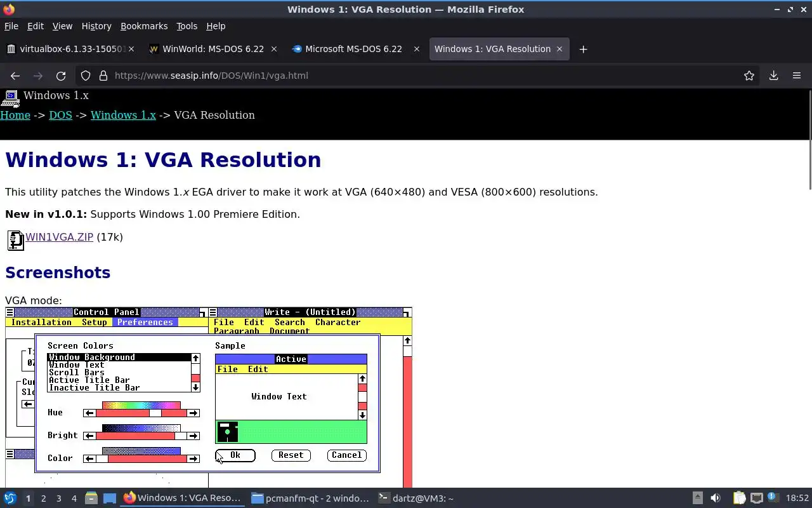Follow the Home breadcrumb link
The width and height of the screenshot is (812, 508).
pos(15,115)
